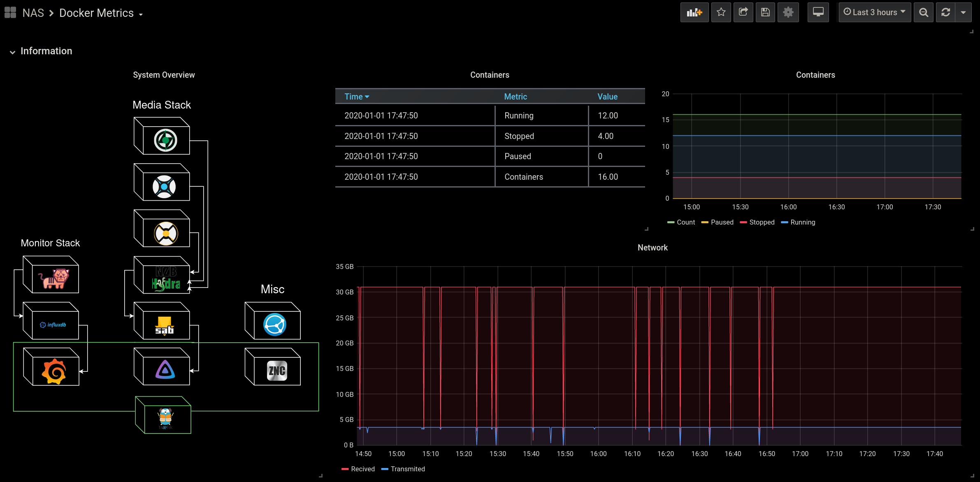The height and width of the screenshot is (482, 980).
Task: Toggle the Running series in legend
Action: [803, 222]
